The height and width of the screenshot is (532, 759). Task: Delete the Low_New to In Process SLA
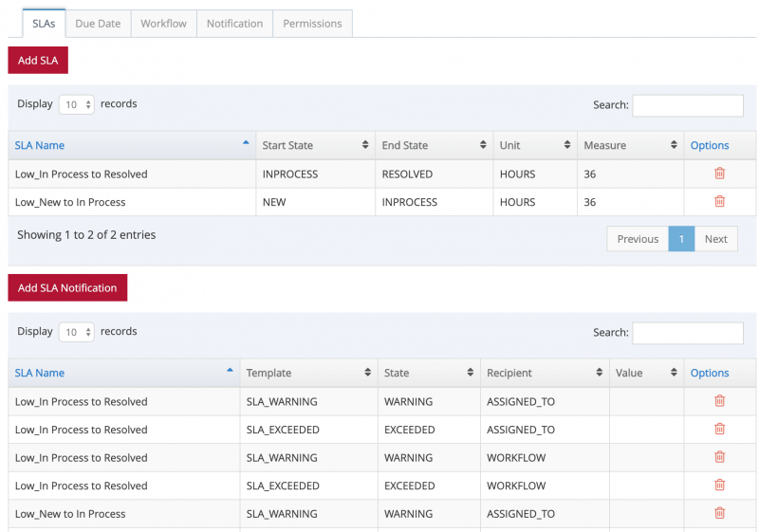tap(719, 202)
